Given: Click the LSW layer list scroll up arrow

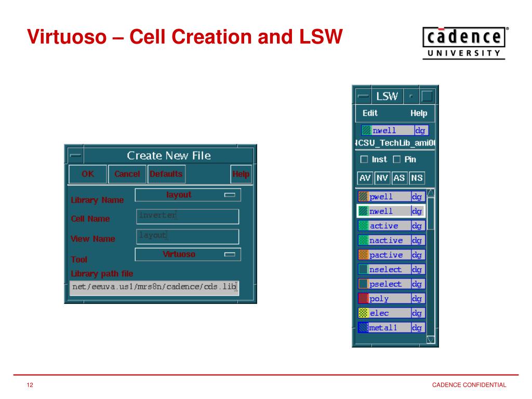Looking at the screenshot, I should [431, 193].
